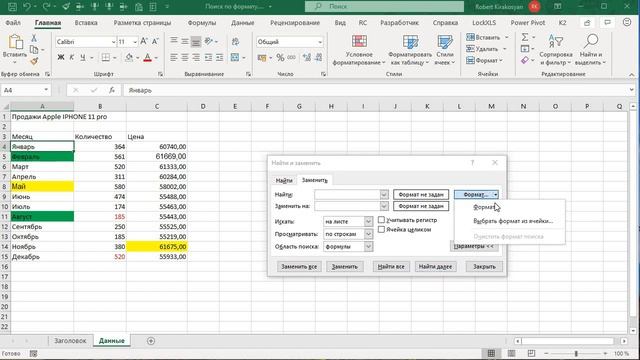
Task: Open Sort & Filter (Сортировка и фильтр)
Action: tap(556, 50)
